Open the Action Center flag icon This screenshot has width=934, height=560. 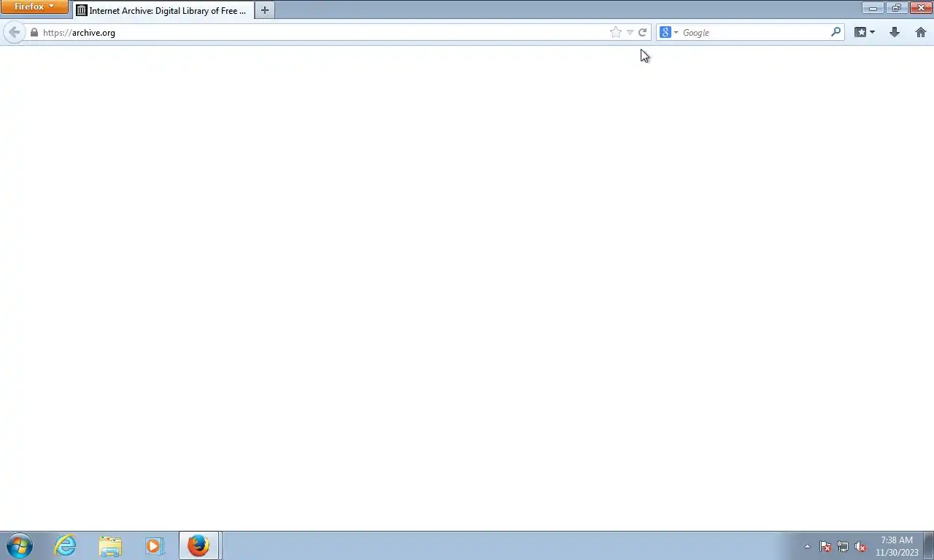click(x=825, y=546)
